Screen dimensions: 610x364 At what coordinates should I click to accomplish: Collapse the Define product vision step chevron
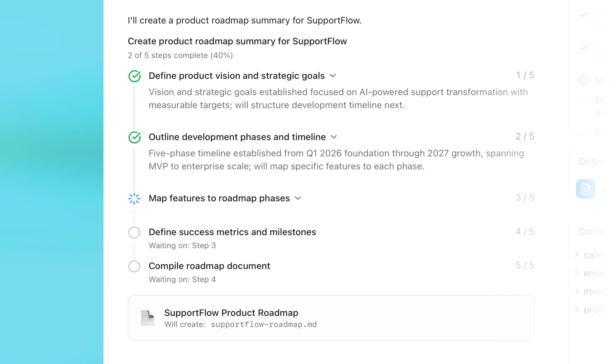click(x=333, y=76)
